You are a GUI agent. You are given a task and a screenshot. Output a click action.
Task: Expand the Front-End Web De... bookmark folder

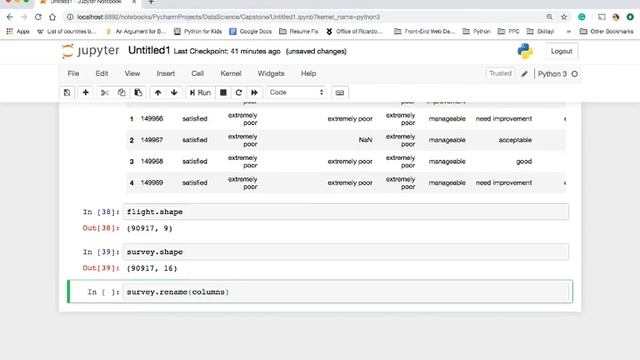(x=424, y=31)
